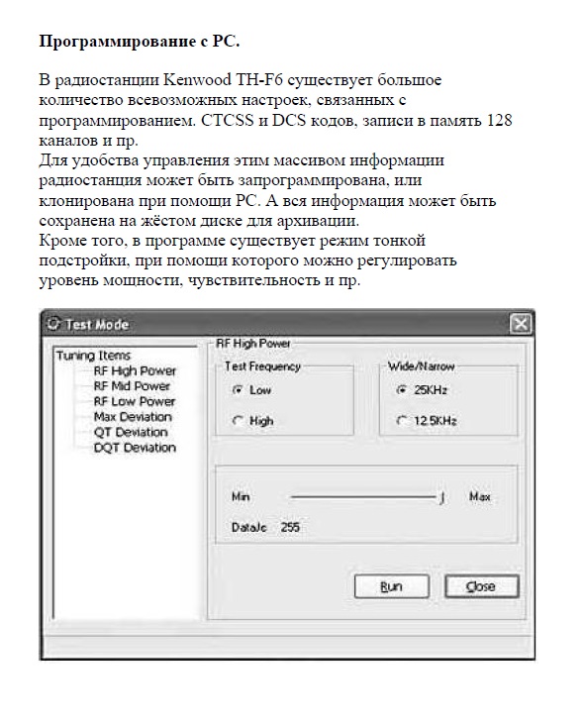Click the slider thumb near Max

442,497
